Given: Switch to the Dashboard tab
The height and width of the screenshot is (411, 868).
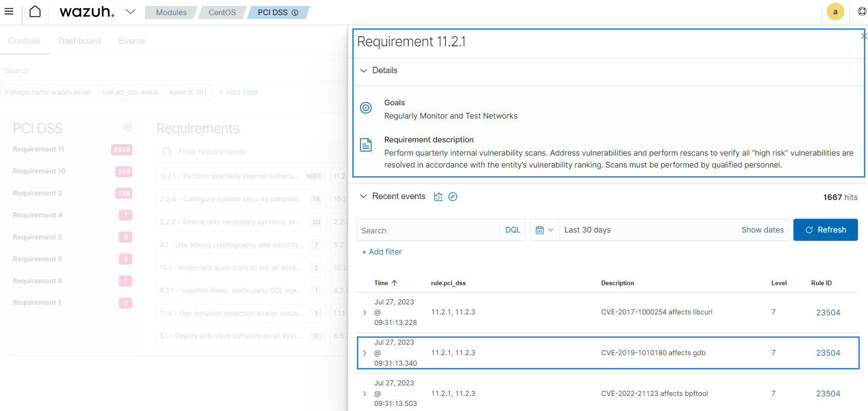Looking at the screenshot, I should (x=79, y=41).
